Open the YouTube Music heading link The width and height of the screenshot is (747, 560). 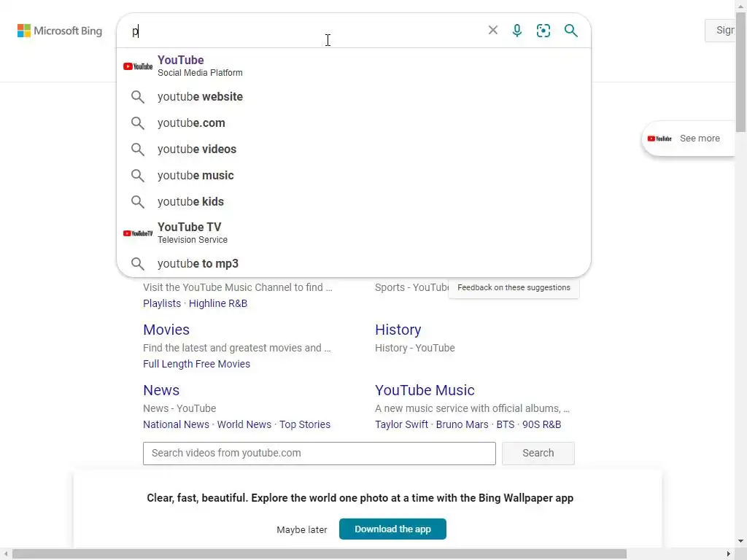click(x=425, y=390)
